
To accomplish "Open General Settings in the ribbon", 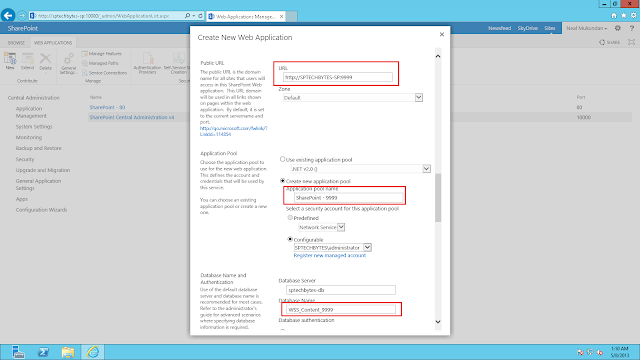I will coord(68,64).
